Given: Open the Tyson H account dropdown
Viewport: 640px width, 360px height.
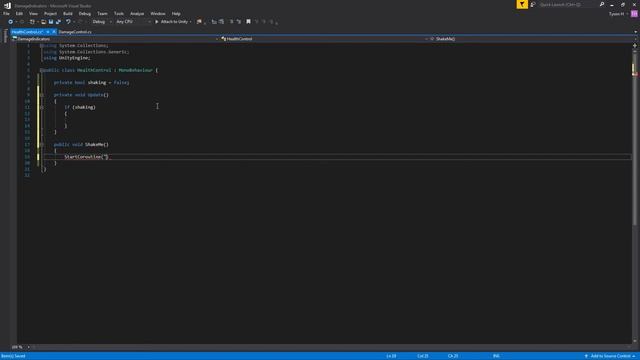Looking at the screenshot, I should [x=618, y=14].
